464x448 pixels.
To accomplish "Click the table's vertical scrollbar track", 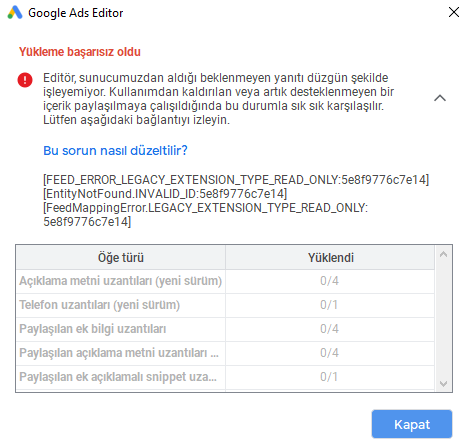I will coord(443,319).
